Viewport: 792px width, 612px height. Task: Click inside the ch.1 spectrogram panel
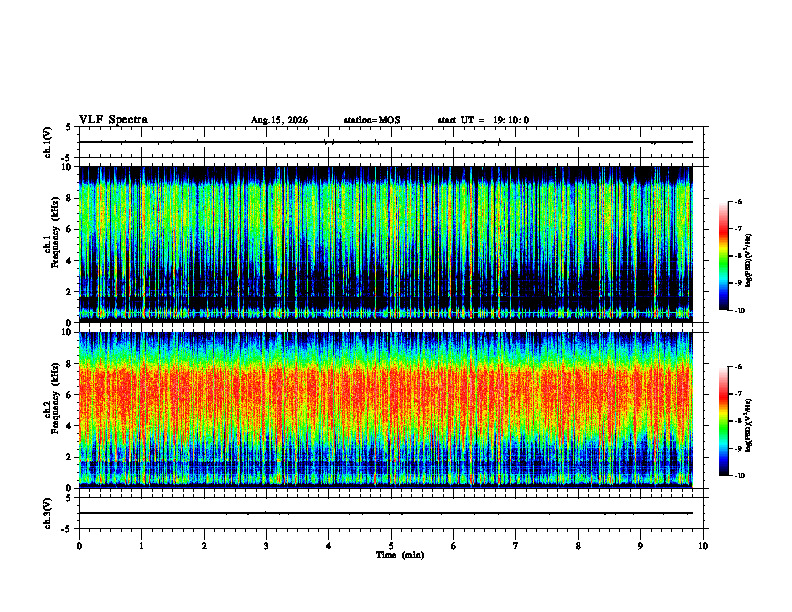386,244
